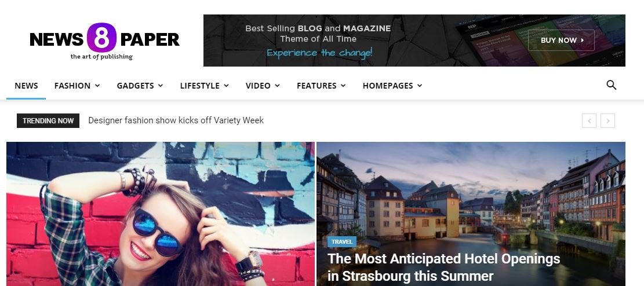Expand the Lifestyle menu chevron
644x286 pixels.
226,85
